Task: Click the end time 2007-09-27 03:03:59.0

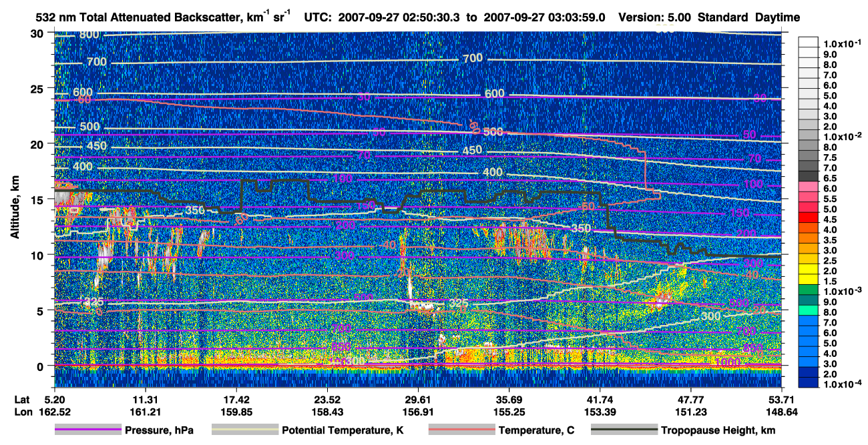Action: (x=544, y=17)
